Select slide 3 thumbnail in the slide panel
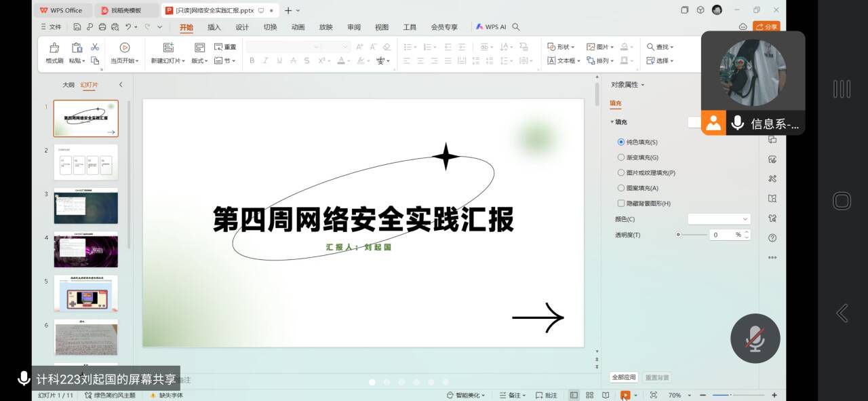868x401 pixels. click(x=85, y=206)
